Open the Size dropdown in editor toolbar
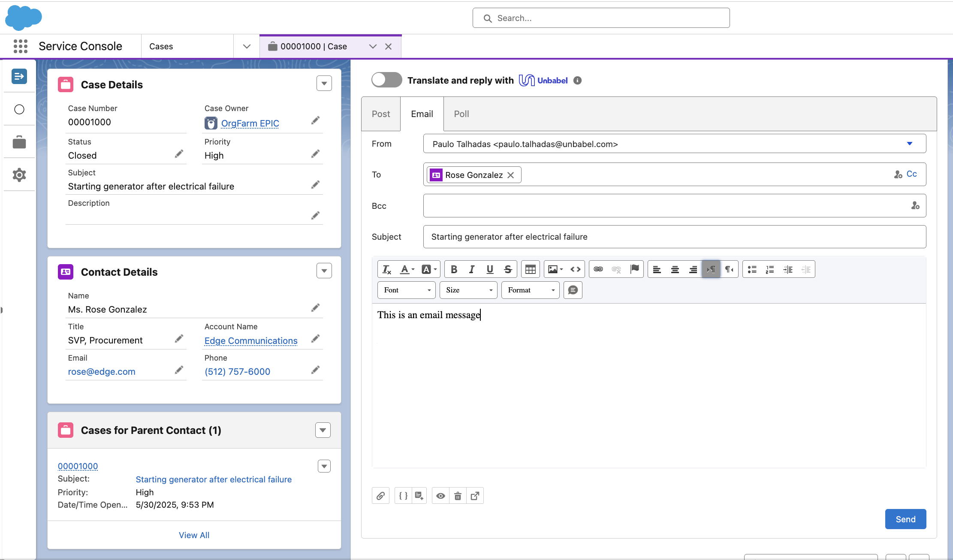The width and height of the screenshot is (953, 560). pyautogui.click(x=468, y=290)
